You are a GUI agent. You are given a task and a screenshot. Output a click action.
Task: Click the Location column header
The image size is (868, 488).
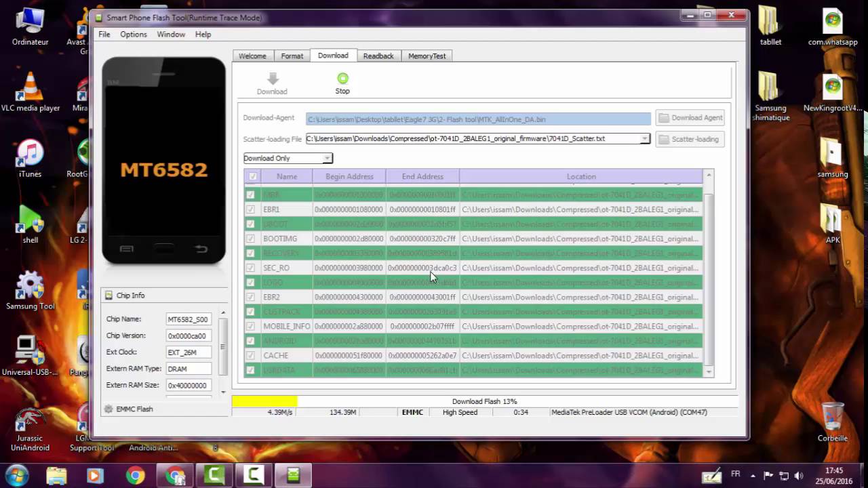click(581, 177)
